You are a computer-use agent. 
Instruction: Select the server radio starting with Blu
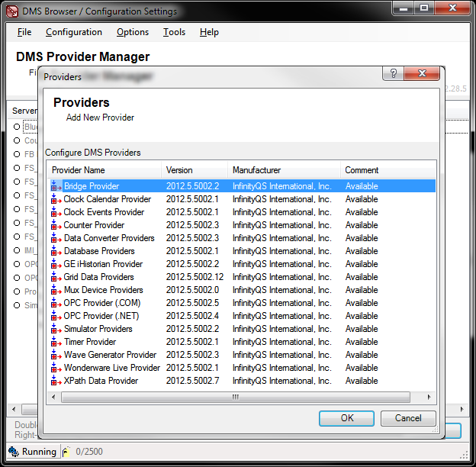pyautogui.click(x=17, y=127)
